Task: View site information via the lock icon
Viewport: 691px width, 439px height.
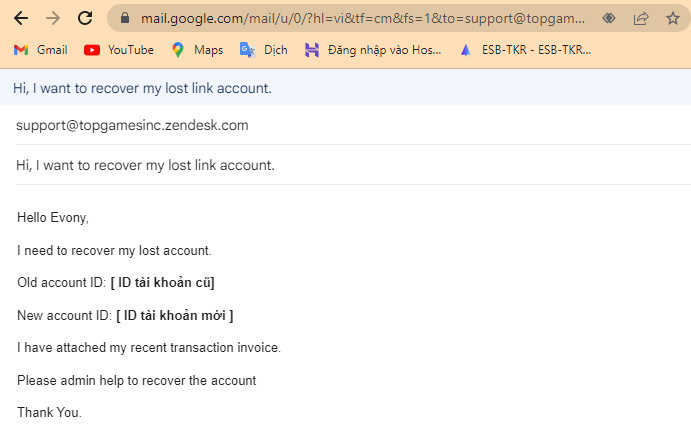Action: [125, 18]
